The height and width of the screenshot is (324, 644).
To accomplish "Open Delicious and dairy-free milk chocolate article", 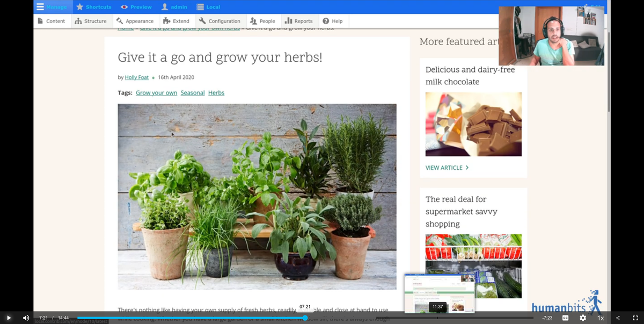I will click(x=470, y=76).
